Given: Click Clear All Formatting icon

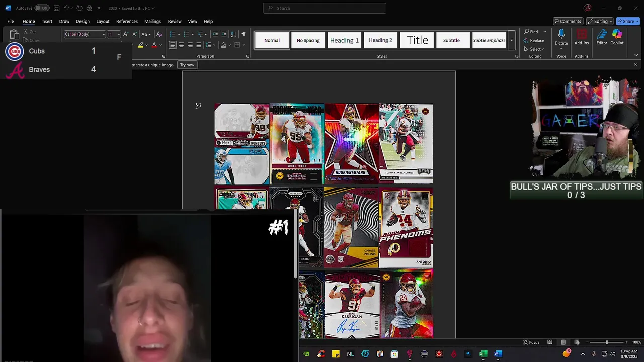Looking at the screenshot, I should pyautogui.click(x=159, y=34).
